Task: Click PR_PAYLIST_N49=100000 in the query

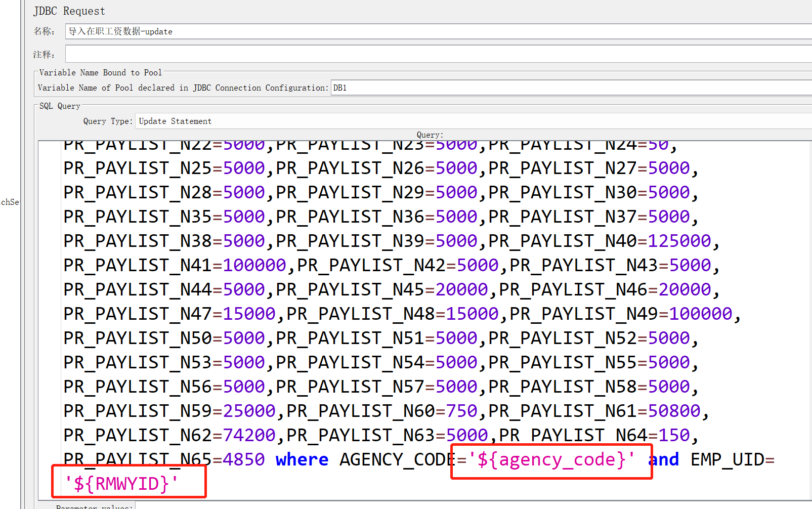Action: click(x=621, y=314)
